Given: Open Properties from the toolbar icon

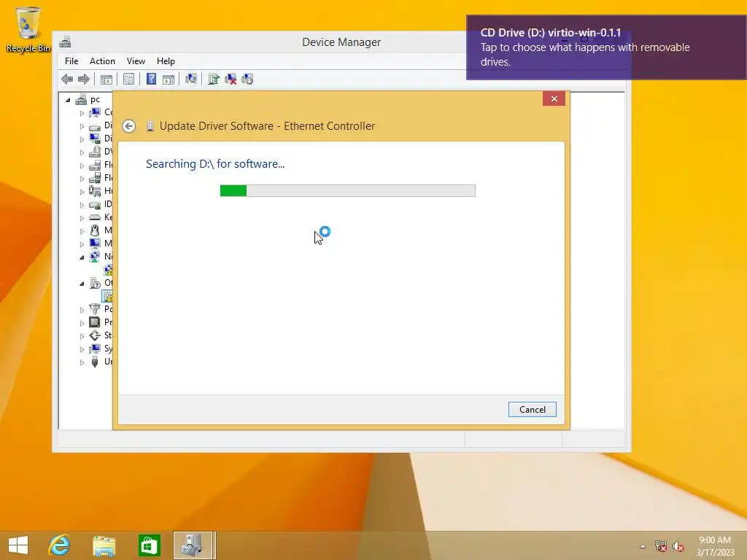Looking at the screenshot, I should coord(128,79).
